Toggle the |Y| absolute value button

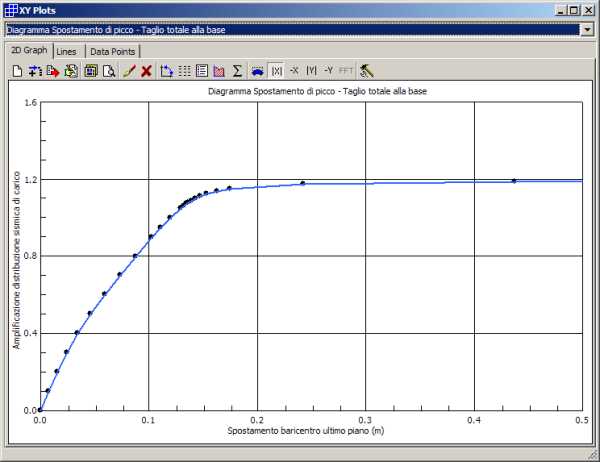point(311,71)
